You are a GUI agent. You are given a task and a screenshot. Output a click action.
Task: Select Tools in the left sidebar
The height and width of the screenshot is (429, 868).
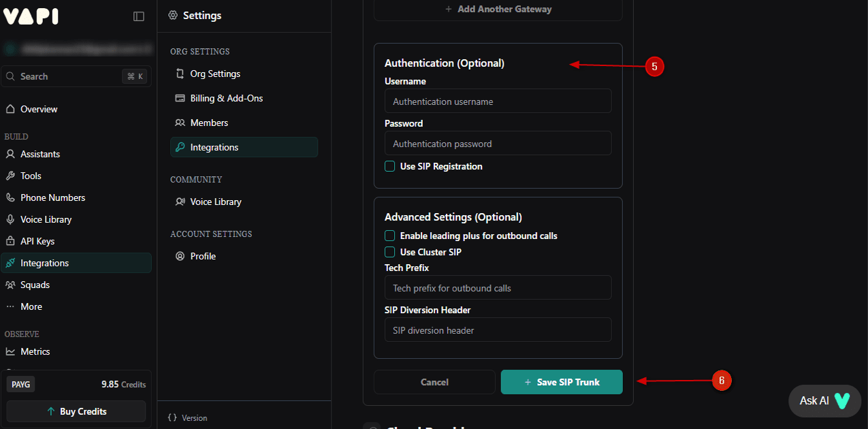[31, 175]
